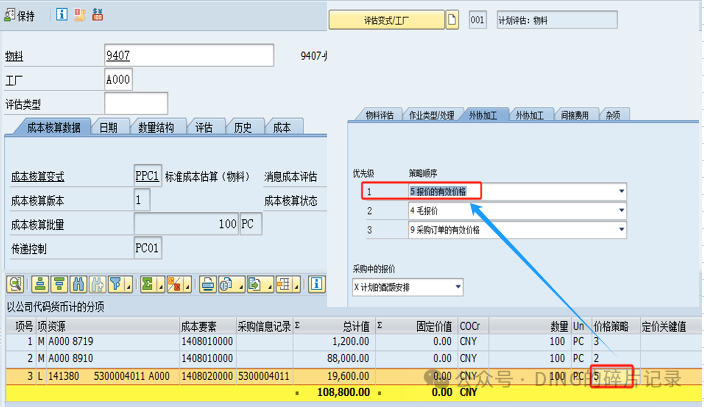The image size is (704, 407).
Task: Click the 评估变式/工厂 button
Action: [387, 20]
